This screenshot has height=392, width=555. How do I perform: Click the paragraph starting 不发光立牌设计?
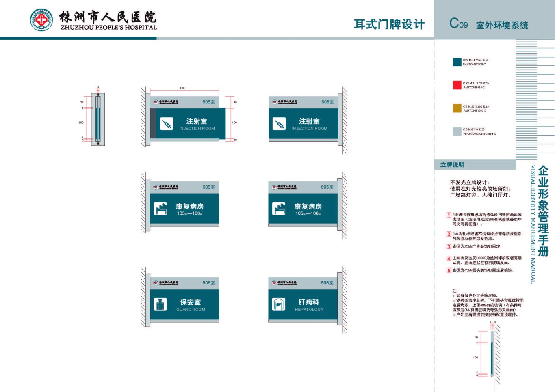point(481,189)
